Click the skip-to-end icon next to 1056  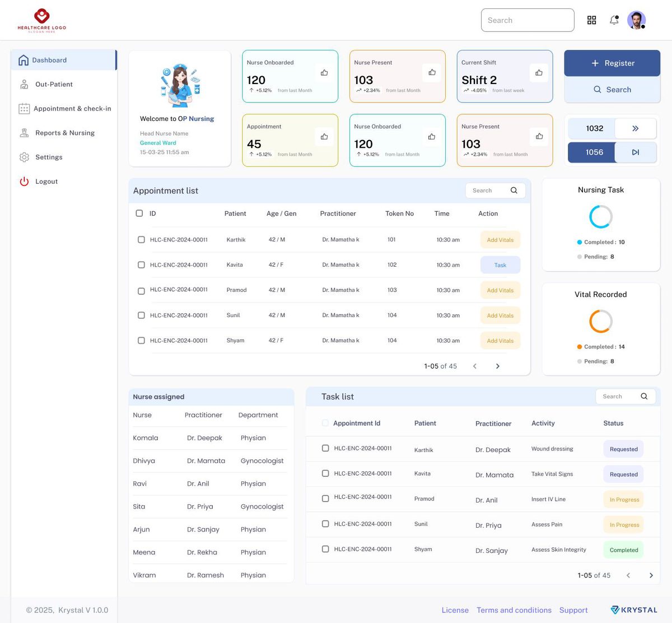pyautogui.click(x=636, y=152)
